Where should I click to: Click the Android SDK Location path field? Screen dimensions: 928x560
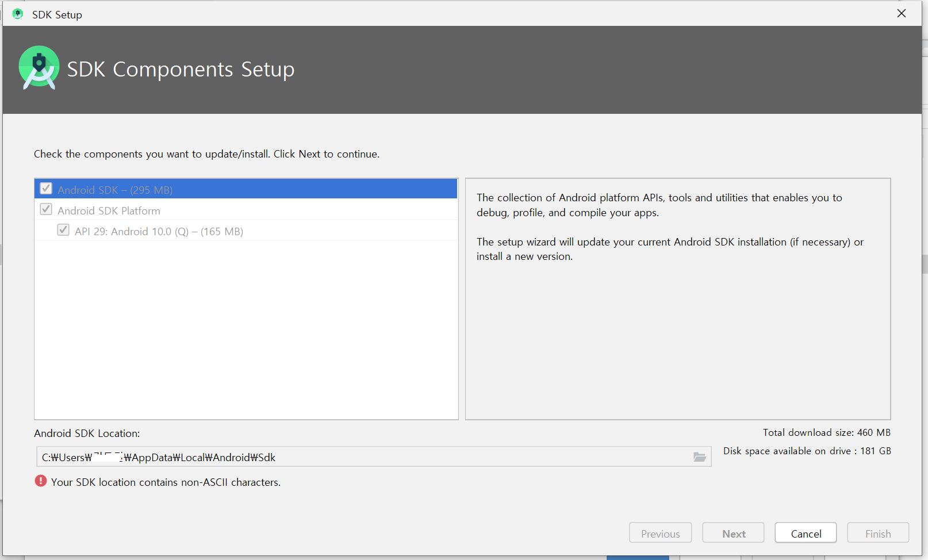click(374, 457)
